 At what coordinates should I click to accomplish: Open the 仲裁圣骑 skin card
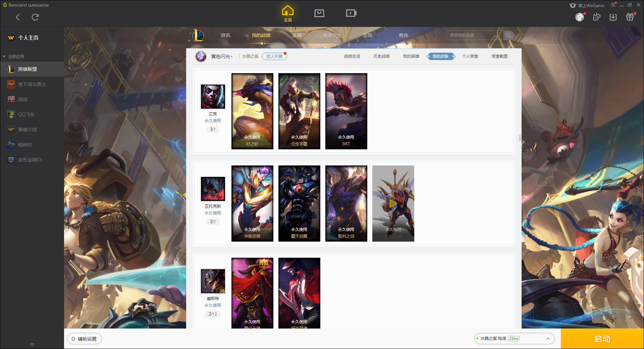252,203
